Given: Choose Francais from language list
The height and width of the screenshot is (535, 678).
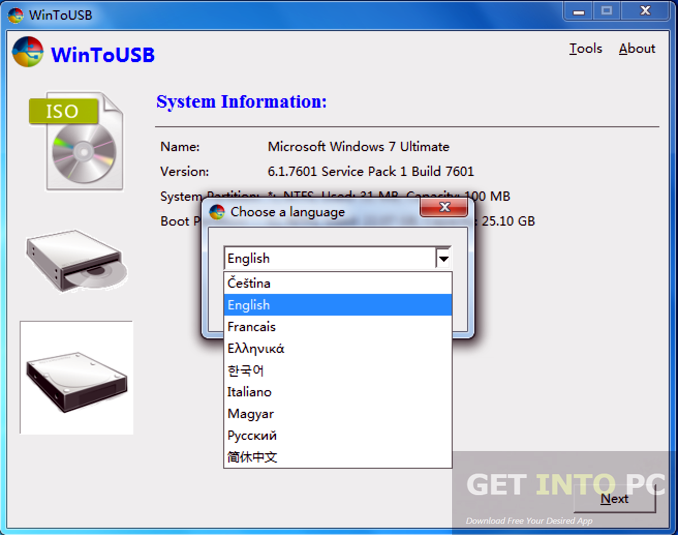Looking at the screenshot, I should [x=338, y=327].
